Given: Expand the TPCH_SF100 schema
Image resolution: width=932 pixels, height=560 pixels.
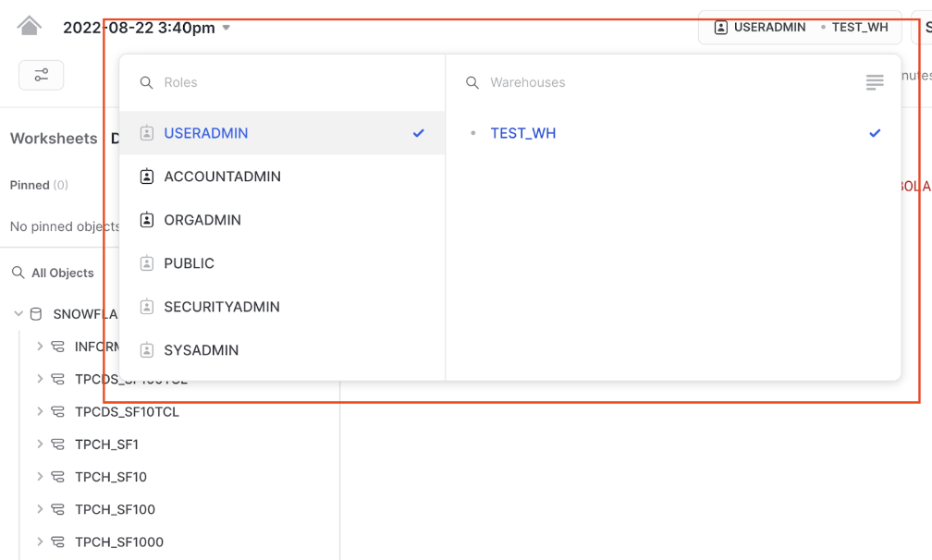Looking at the screenshot, I should coord(40,509).
